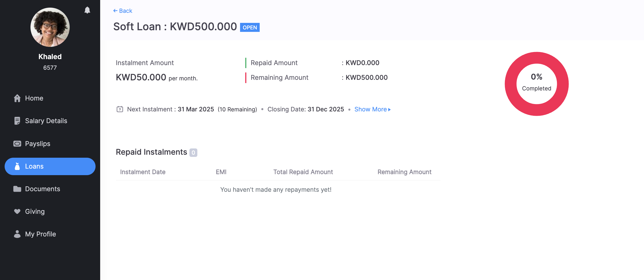Click the calendar icon beside Next Instalment
The image size is (644, 280).
(120, 109)
